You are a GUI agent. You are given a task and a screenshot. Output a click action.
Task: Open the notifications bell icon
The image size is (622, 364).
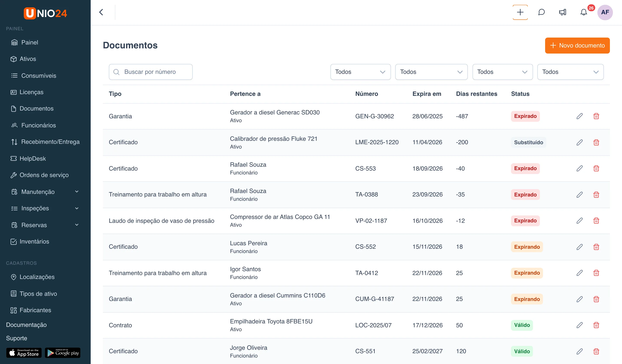(x=584, y=12)
